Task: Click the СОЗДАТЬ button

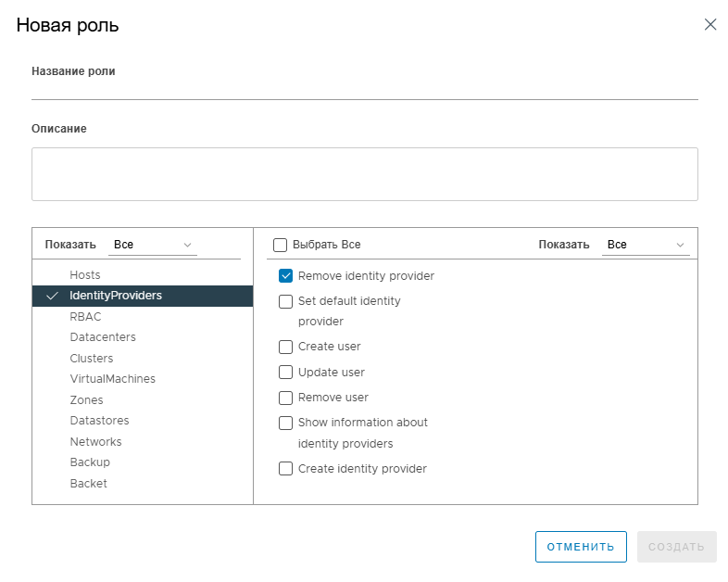Action: pyautogui.click(x=676, y=547)
